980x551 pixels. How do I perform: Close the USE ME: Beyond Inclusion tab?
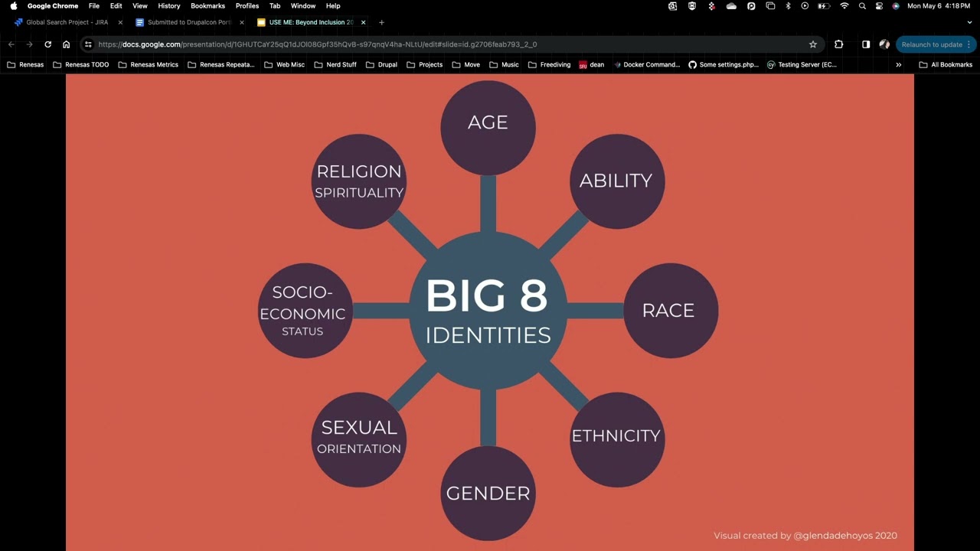(x=363, y=22)
